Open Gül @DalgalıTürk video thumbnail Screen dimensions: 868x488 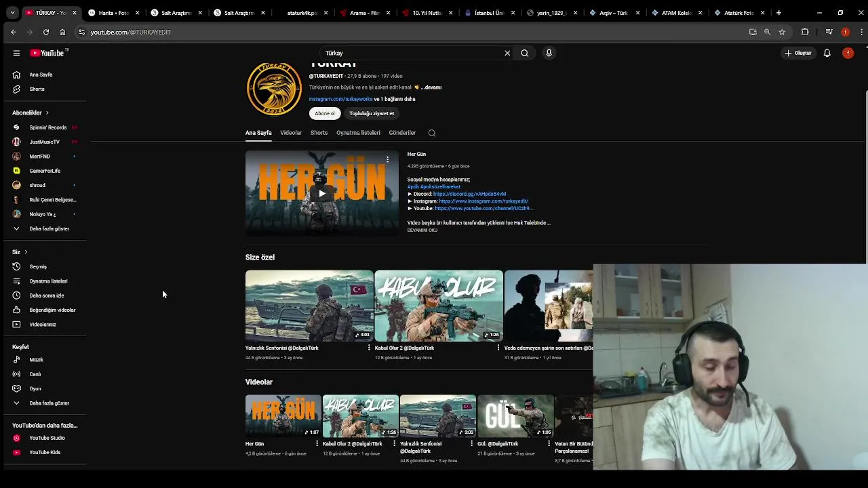pos(515,416)
